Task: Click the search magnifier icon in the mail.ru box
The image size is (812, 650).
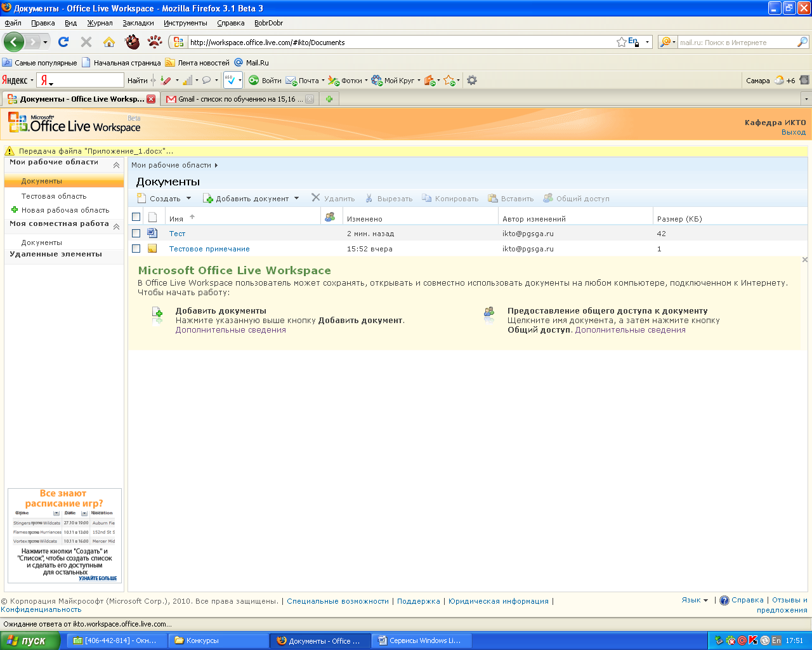Action: pos(802,42)
